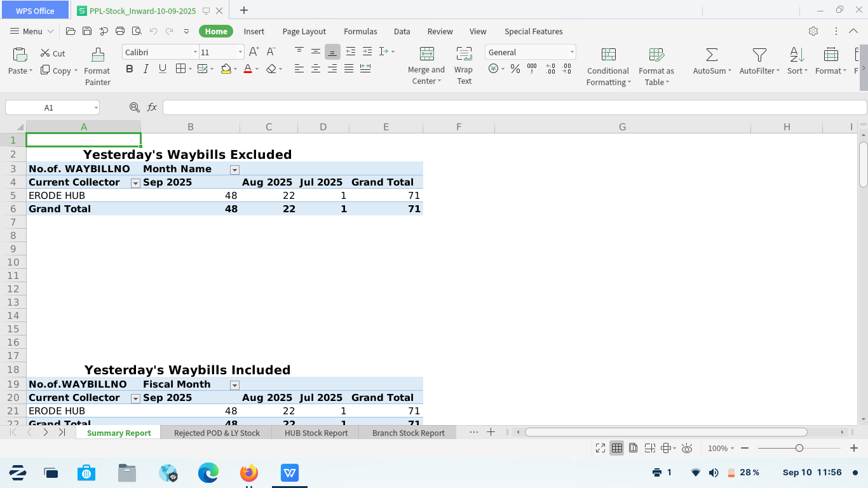Click the AutoFilter funnel icon
The width and height of the screenshot is (868, 488).
[759, 55]
